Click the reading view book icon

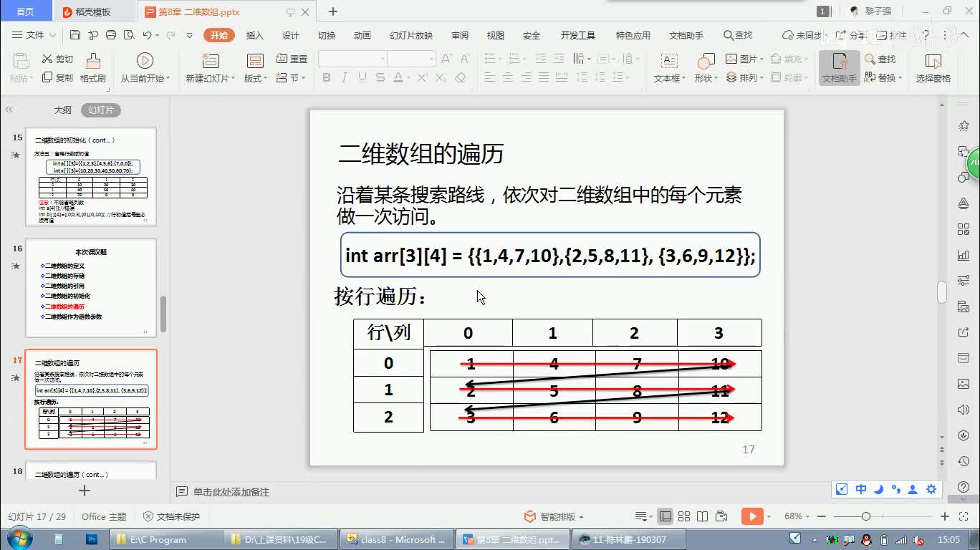[x=703, y=516]
